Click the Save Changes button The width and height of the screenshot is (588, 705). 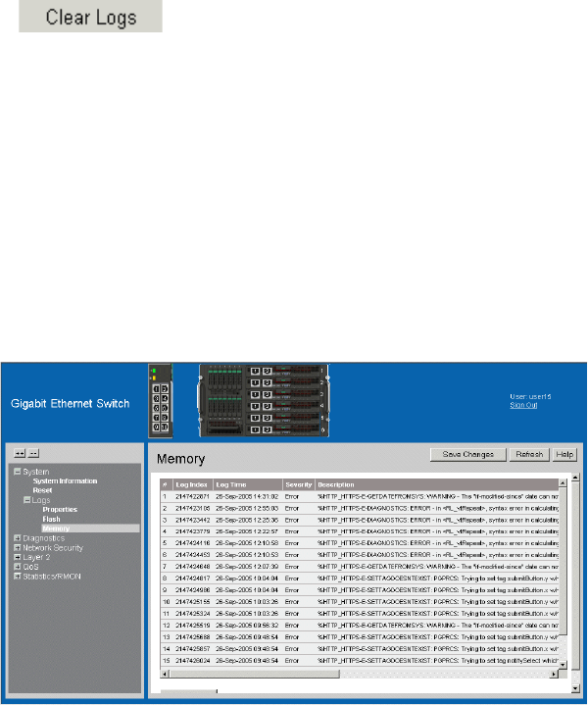tap(468, 455)
